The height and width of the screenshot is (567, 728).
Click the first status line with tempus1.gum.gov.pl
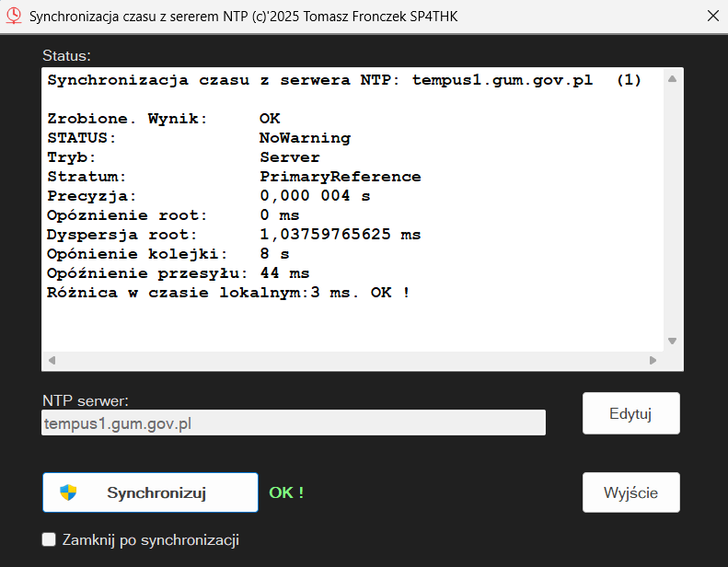click(343, 80)
